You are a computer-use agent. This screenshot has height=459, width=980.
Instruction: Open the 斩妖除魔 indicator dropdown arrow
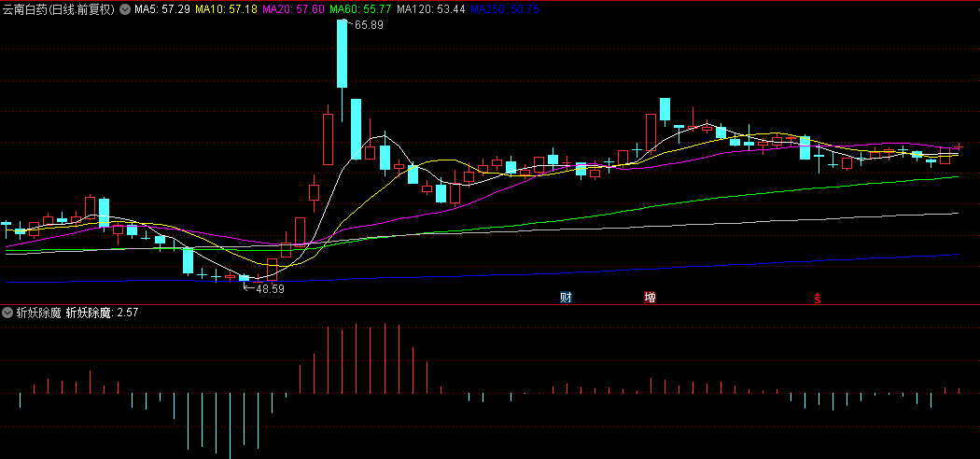(7, 313)
